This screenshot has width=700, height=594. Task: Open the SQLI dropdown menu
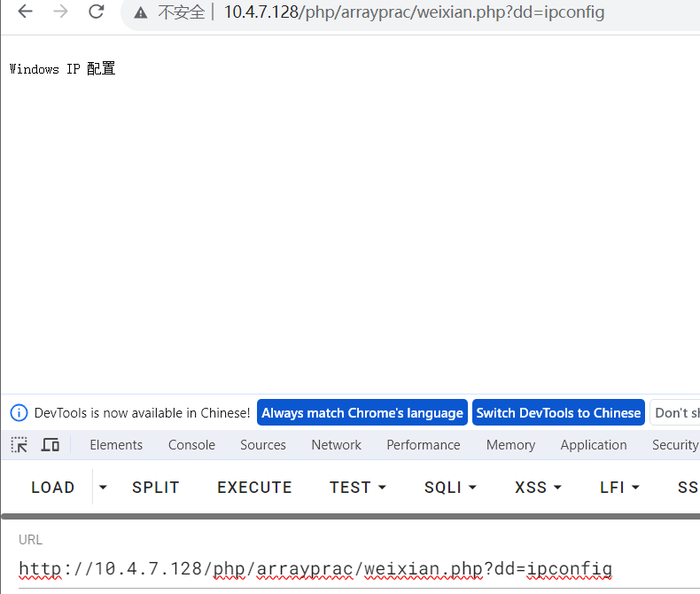coord(450,488)
